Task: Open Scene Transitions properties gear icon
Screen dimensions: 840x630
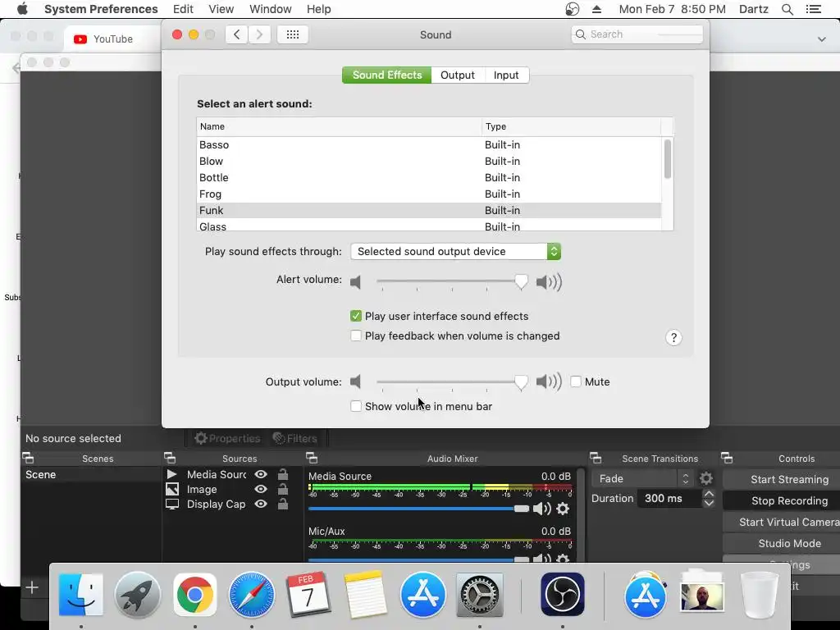Action: coord(706,478)
